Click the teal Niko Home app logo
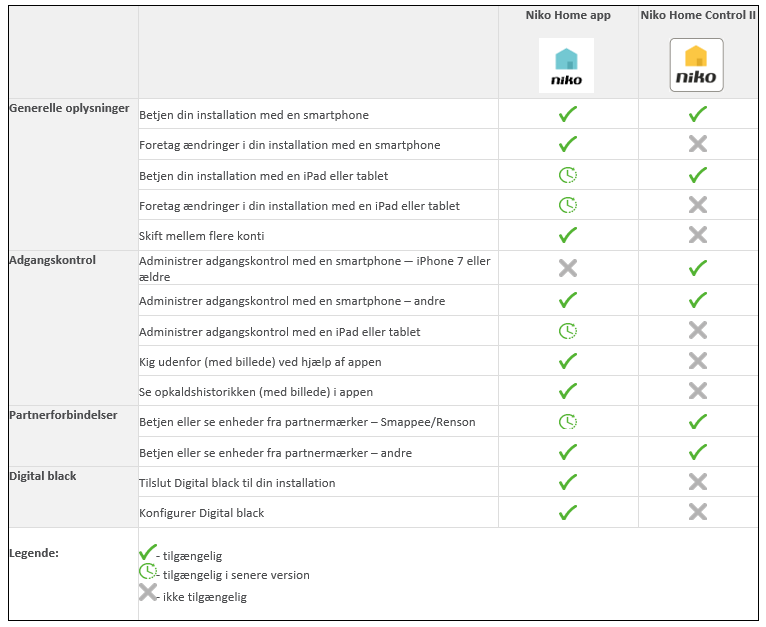The height and width of the screenshot is (627, 766). [566, 66]
